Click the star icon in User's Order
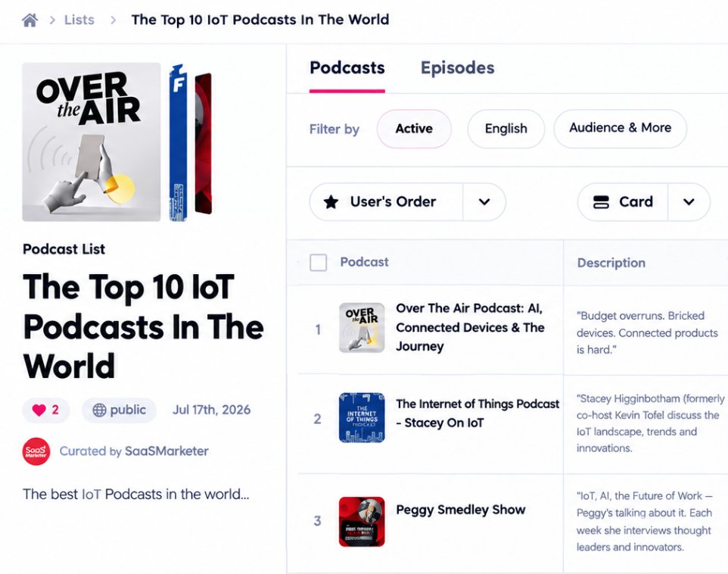Viewport: 728px width, 574px height. [331, 201]
